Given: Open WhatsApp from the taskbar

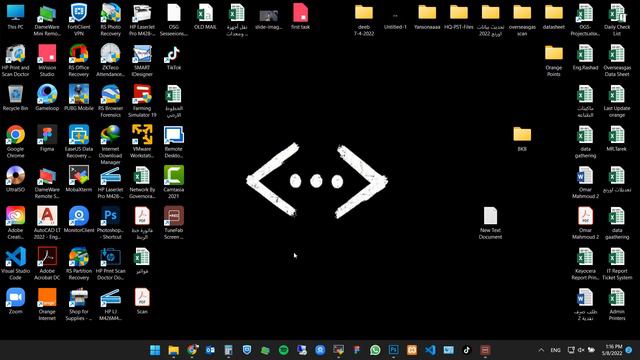Looking at the screenshot, I should (x=375, y=350).
